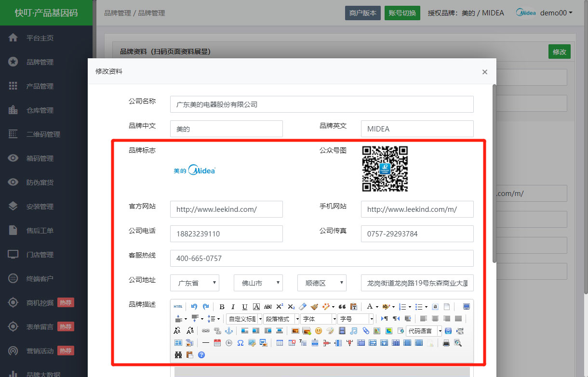Click the 官方网站 URL field

click(x=227, y=209)
